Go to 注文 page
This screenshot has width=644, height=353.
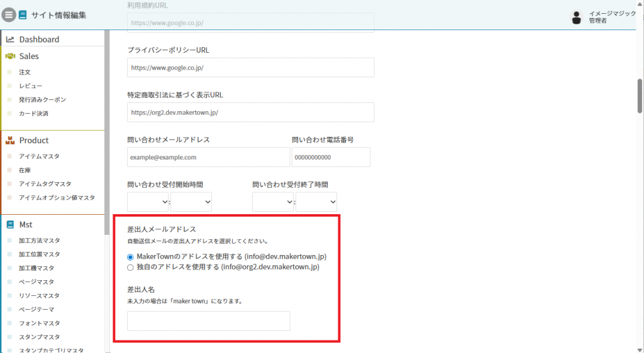pos(25,72)
